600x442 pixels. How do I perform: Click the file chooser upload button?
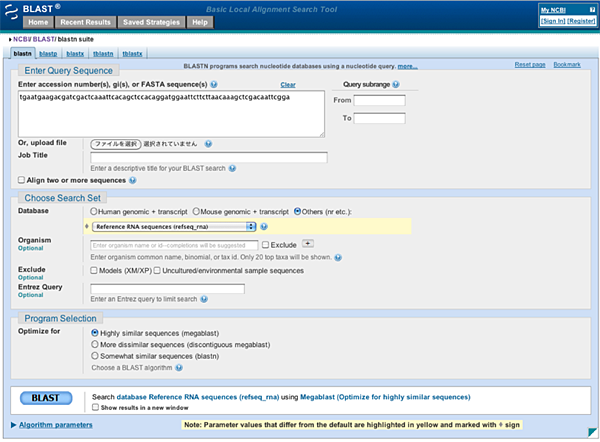(x=116, y=144)
